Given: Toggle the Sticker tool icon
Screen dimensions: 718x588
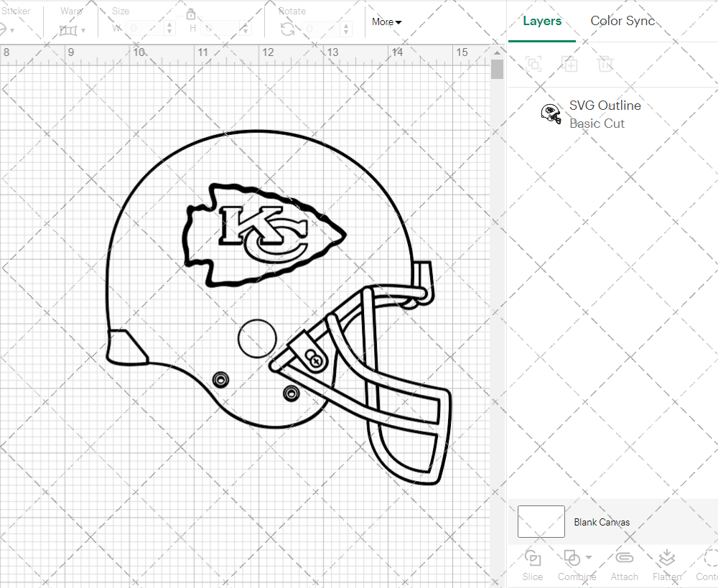Looking at the screenshot, I should point(4,29).
